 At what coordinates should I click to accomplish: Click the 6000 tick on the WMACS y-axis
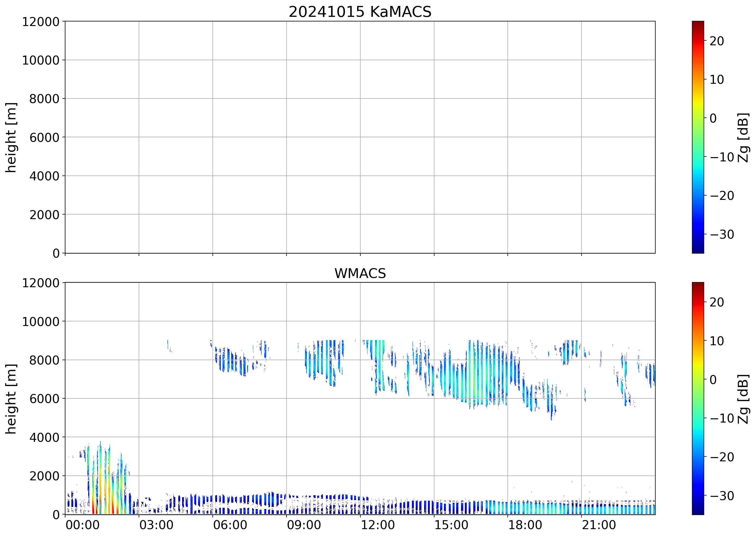[44, 399]
